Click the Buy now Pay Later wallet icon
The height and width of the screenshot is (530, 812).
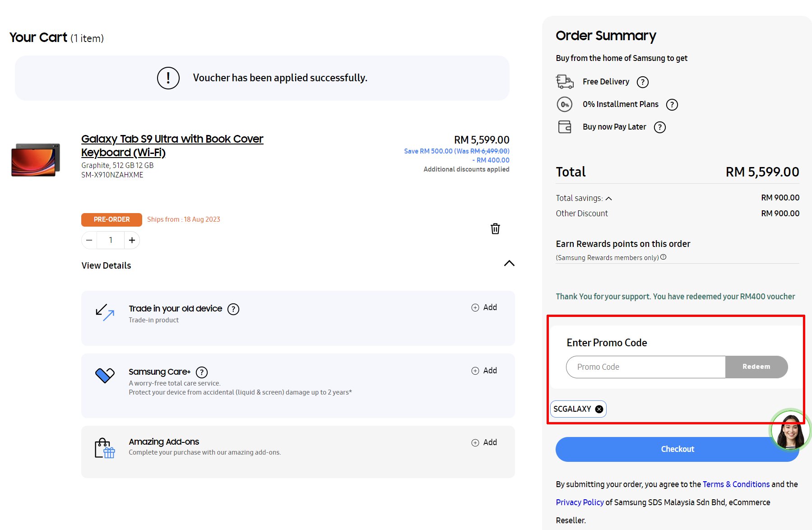(565, 127)
